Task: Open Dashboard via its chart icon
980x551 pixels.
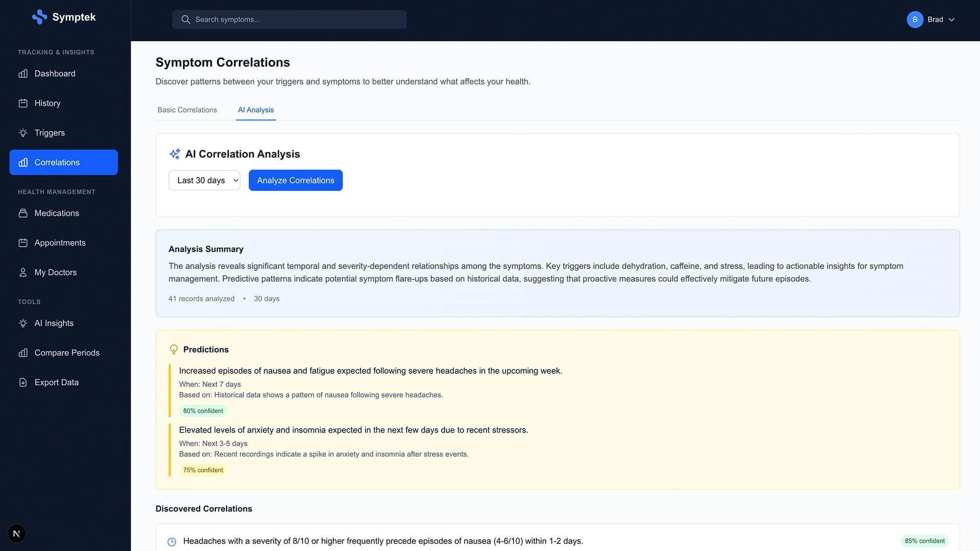Action: coord(23,74)
